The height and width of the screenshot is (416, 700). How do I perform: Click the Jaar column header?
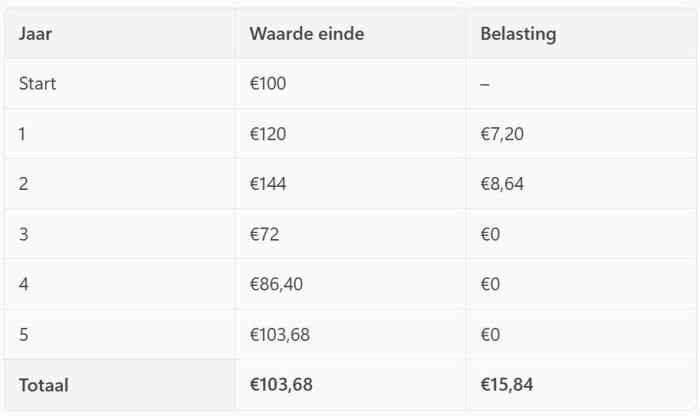tap(35, 34)
